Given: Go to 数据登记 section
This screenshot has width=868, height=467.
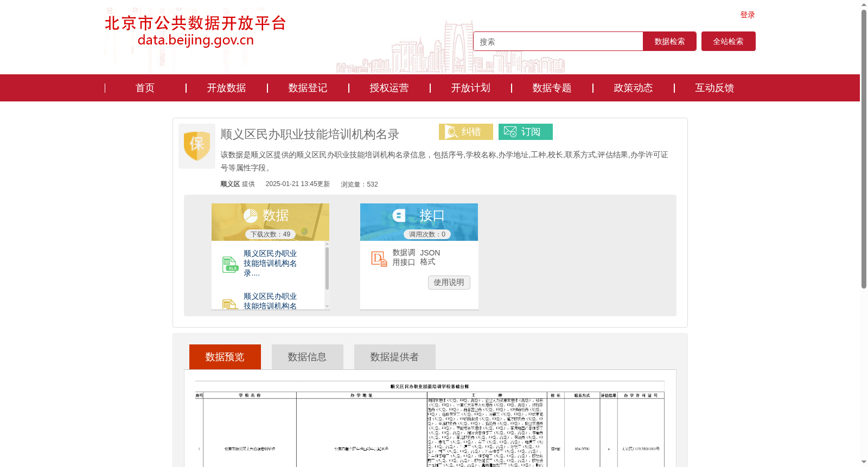Looking at the screenshot, I should click(308, 88).
